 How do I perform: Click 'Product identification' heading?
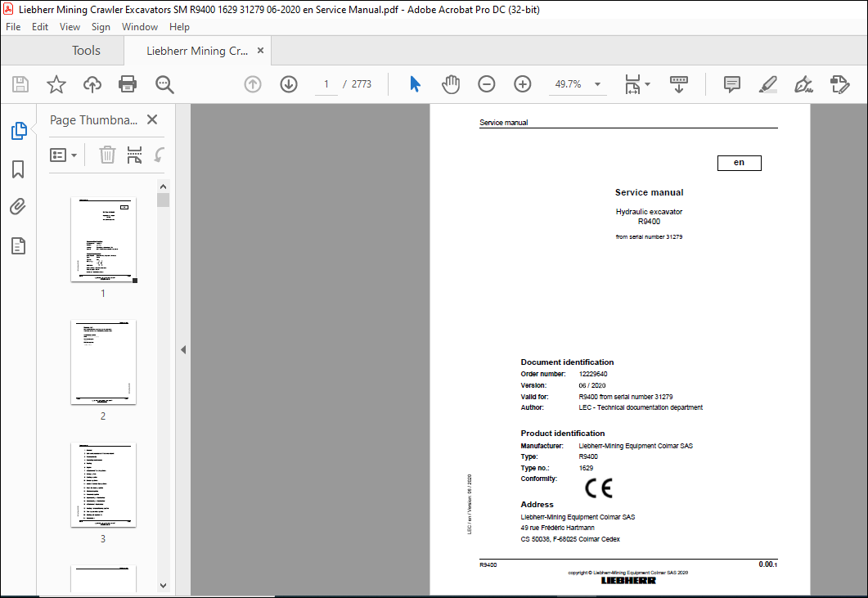pyautogui.click(x=562, y=433)
